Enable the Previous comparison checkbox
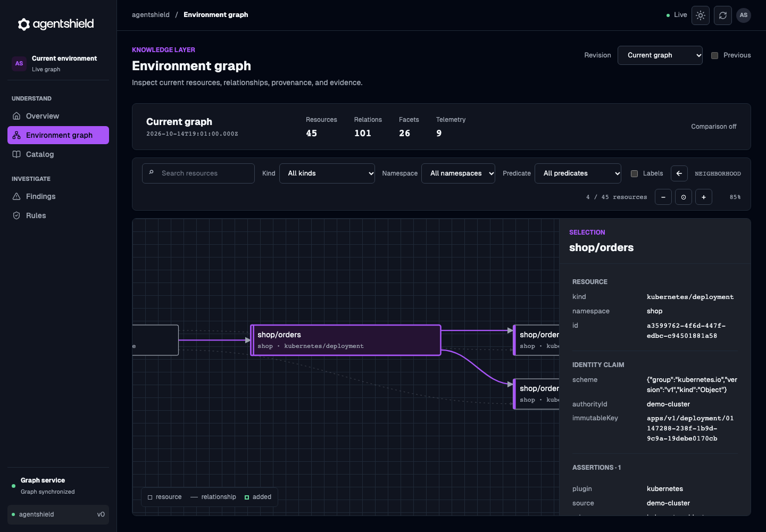 (715, 55)
